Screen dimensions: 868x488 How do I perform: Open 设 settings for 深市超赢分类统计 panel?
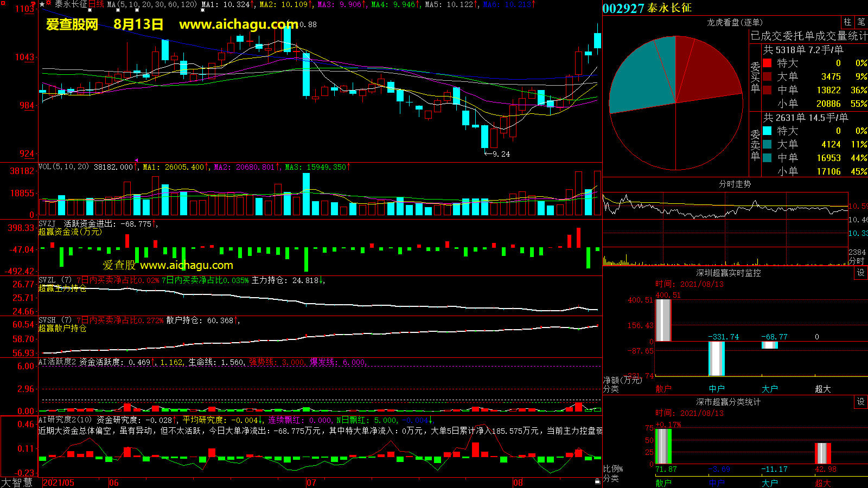(x=861, y=402)
